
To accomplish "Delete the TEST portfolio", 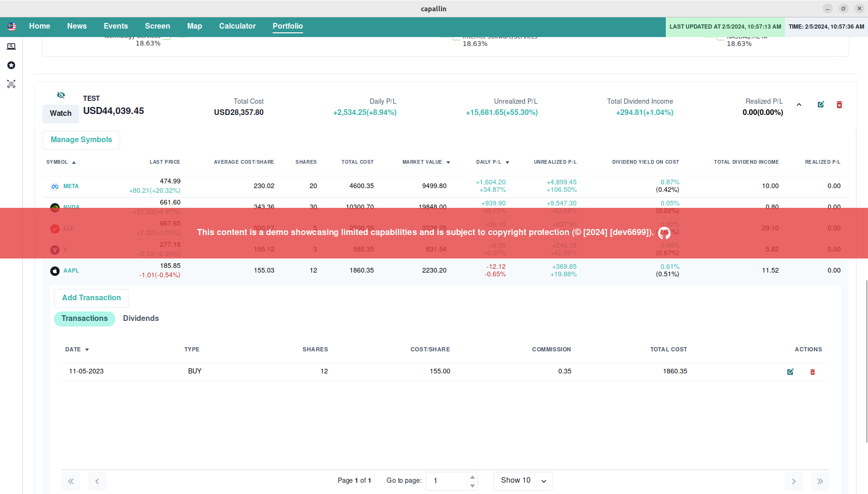I will point(839,105).
